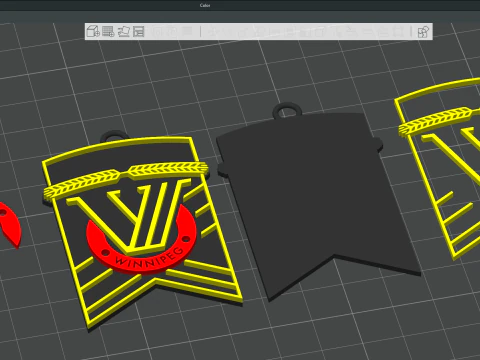This screenshot has width=480, height=360.
Task: Select the red piece at left edge
Action: point(10,224)
